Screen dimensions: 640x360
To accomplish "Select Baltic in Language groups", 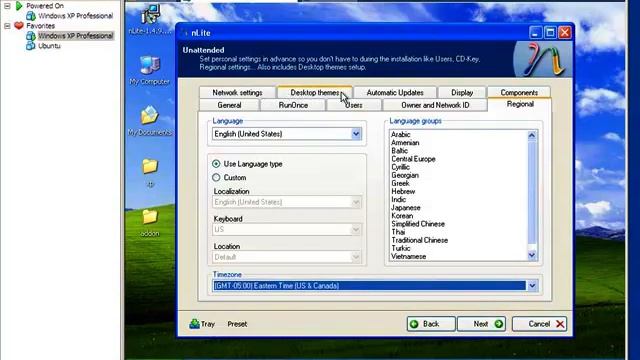I will (399, 151).
